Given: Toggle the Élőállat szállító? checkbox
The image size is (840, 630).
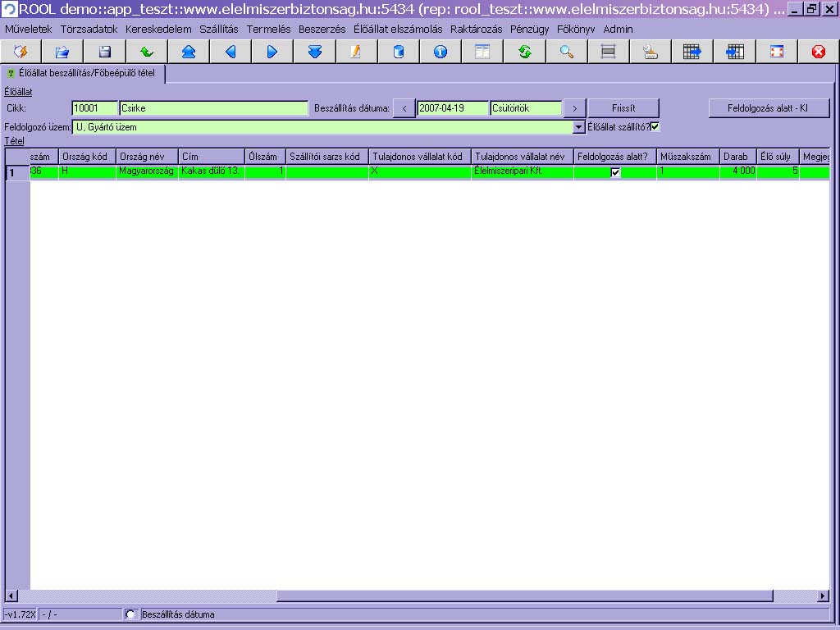Looking at the screenshot, I should tap(655, 127).
